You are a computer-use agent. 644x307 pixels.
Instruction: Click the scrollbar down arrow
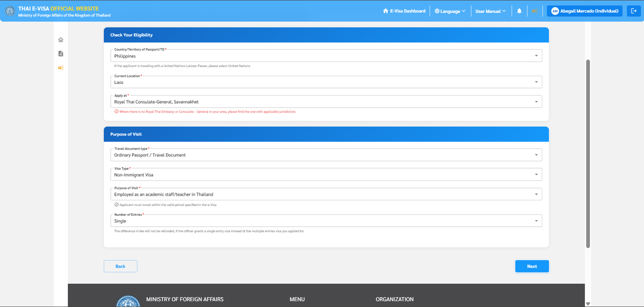588,304
